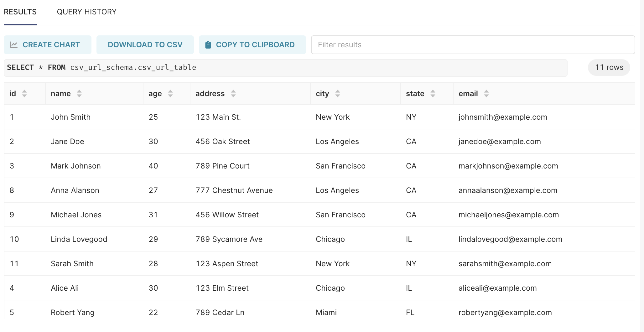Click the sort arrows next to email
Image resolution: width=644 pixels, height=332 pixels.
click(486, 93)
